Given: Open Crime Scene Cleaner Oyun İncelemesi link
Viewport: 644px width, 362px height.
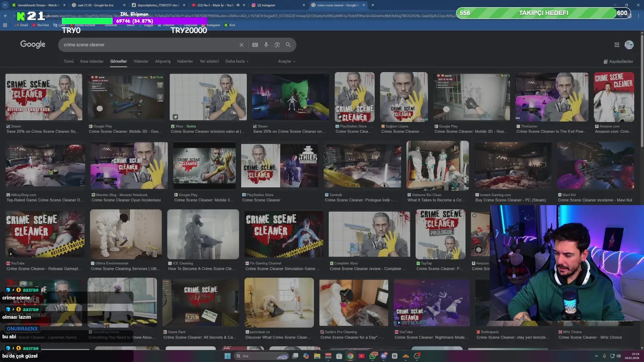Looking at the screenshot, I should (x=126, y=200).
